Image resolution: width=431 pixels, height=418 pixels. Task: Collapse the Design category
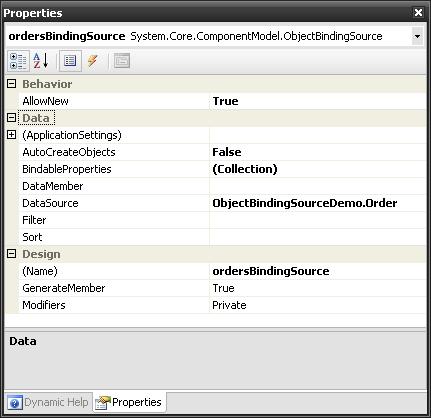point(11,254)
